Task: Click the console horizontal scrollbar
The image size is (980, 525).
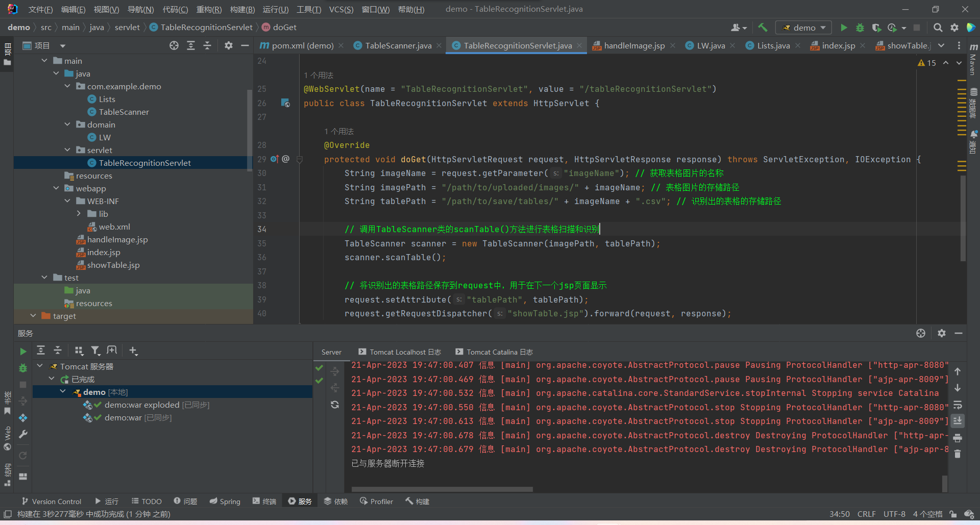Action: click(x=442, y=489)
